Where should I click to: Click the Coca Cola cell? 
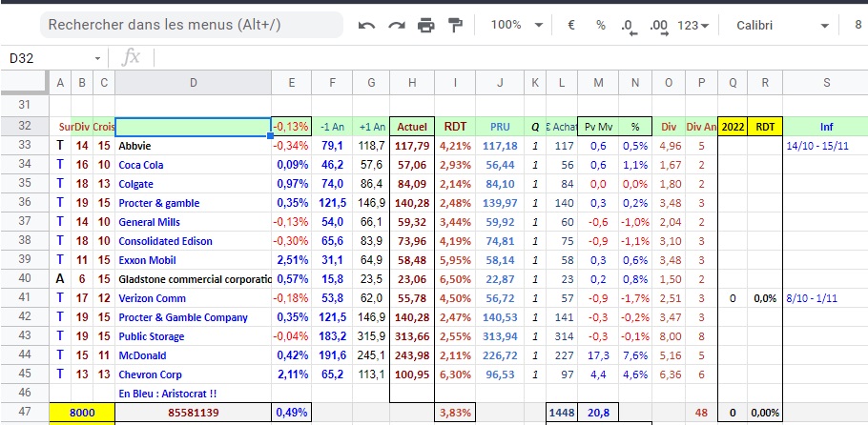[194, 165]
